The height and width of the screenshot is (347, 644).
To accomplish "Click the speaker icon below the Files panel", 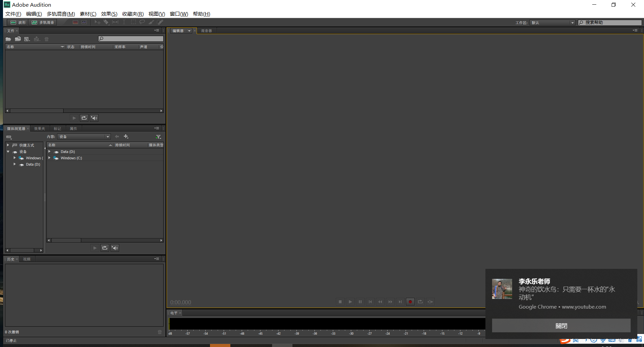I will click(x=94, y=118).
